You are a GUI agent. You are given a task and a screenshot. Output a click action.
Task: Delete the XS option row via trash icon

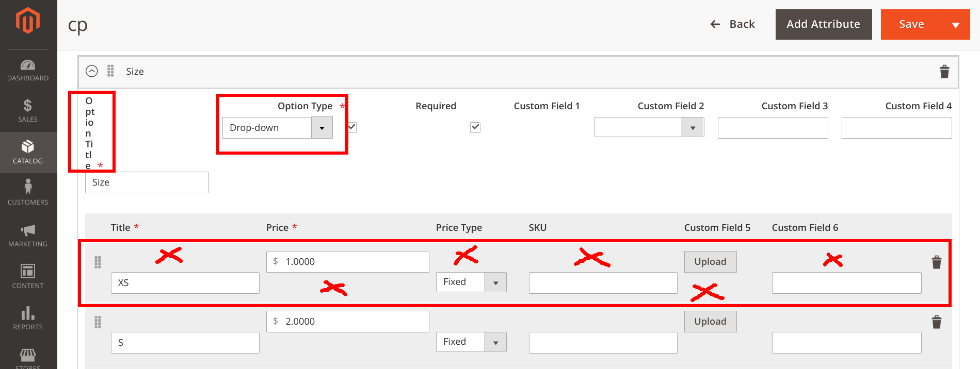937,262
